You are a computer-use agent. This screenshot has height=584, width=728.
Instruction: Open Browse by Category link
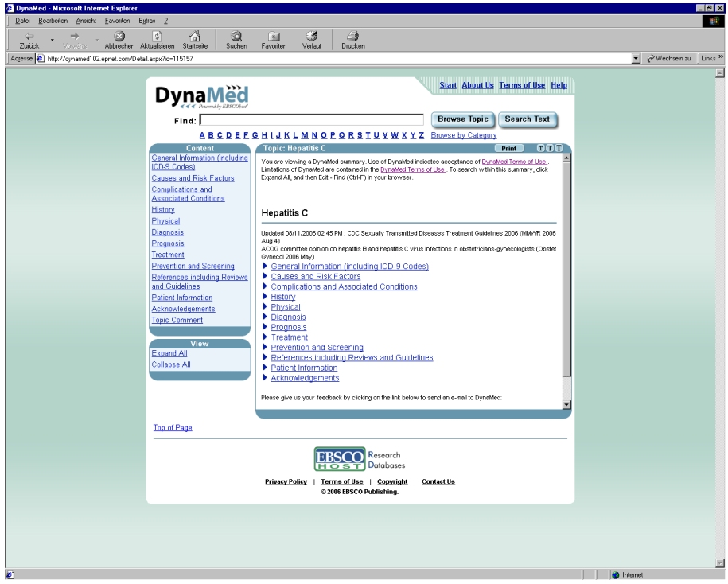[x=464, y=135]
